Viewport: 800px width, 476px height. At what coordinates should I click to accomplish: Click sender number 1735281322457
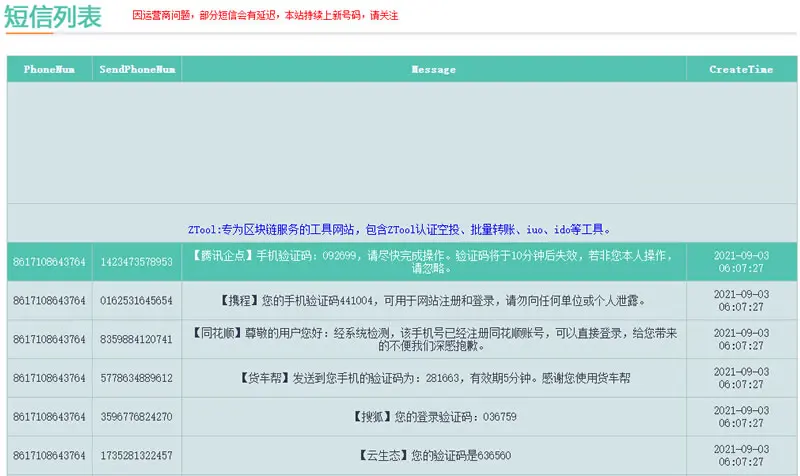(x=137, y=455)
